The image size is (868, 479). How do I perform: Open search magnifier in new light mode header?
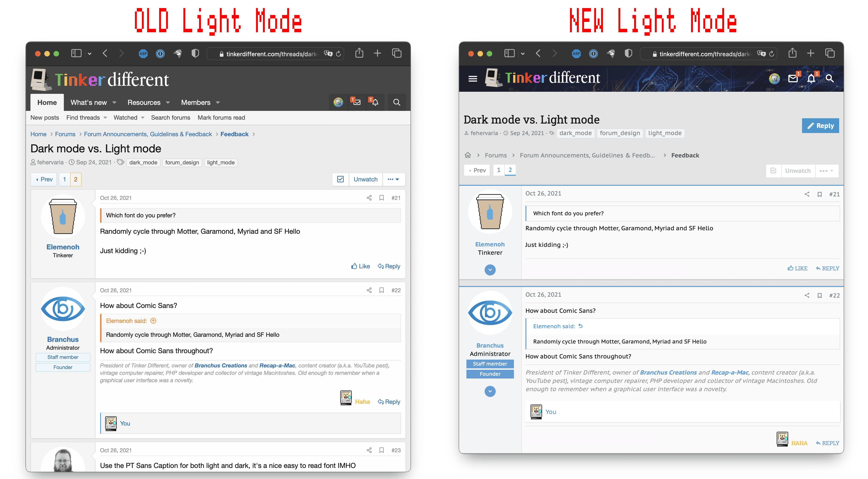829,78
